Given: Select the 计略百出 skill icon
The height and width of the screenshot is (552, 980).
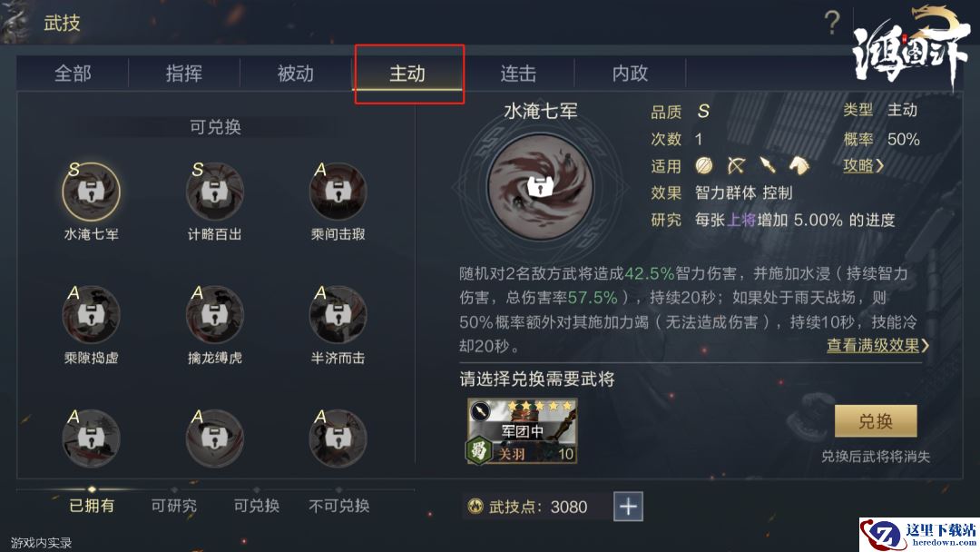Looking at the screenshot, I should coord(214,192).
